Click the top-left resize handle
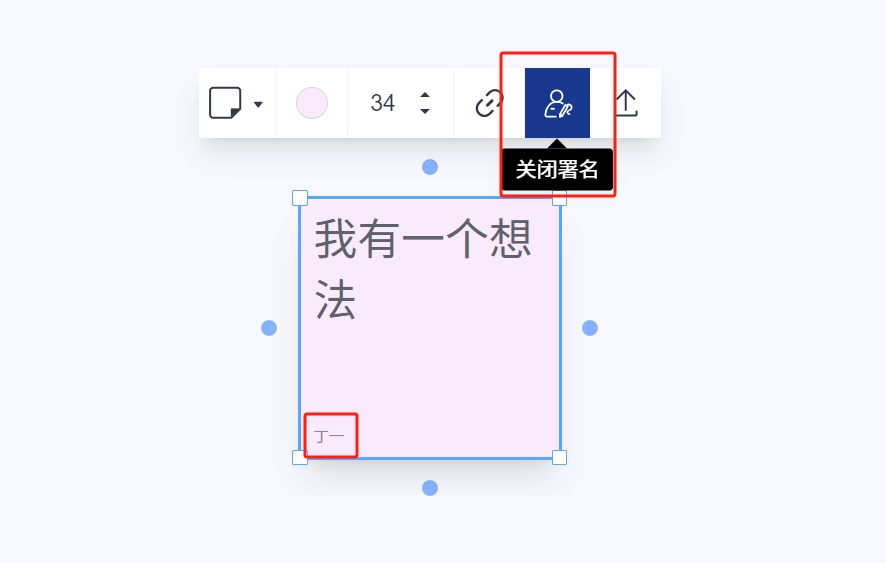The width and height of the screenshot is (886, 563). (300, 198)
